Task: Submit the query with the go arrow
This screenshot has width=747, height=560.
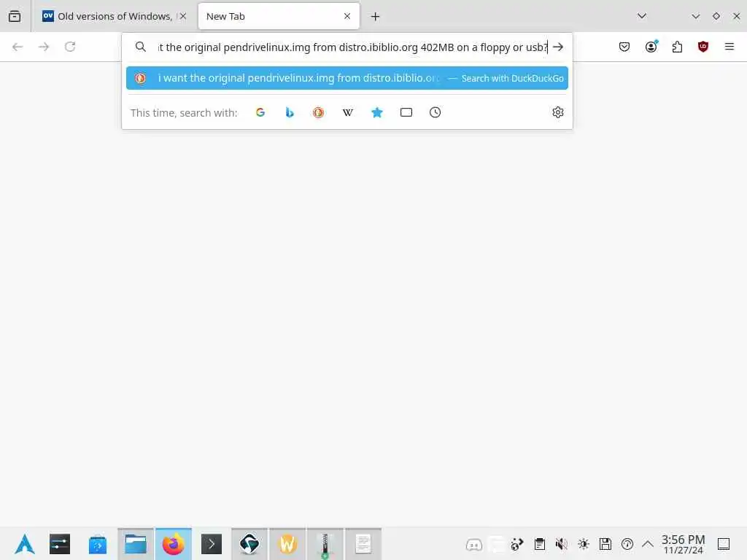Action: point(558,47)
